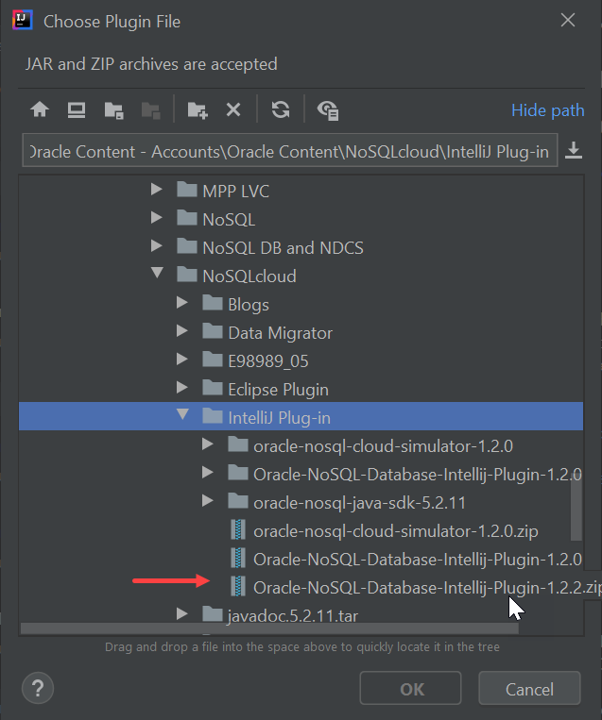Click into the file path text field

[x=288, y=151]
